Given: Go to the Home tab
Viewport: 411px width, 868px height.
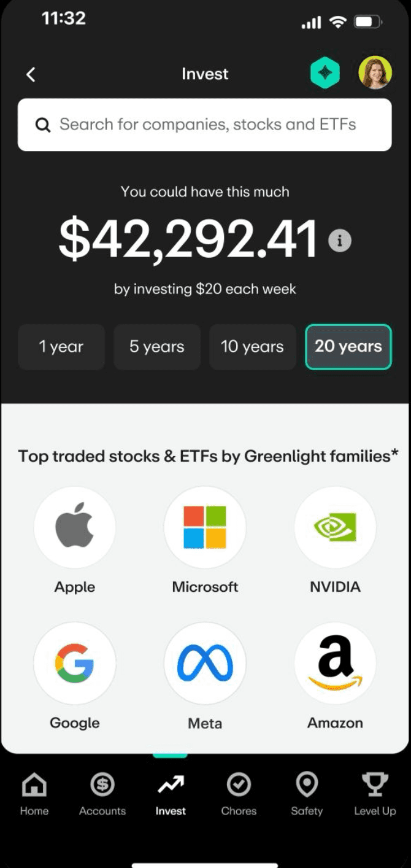Looking at the screenshot, I should 34,793.
